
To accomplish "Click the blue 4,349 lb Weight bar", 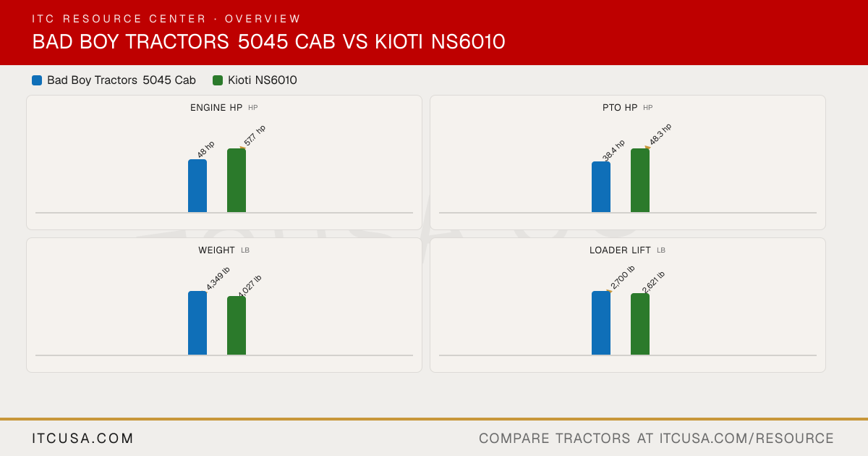I will [x=197, y=323].
